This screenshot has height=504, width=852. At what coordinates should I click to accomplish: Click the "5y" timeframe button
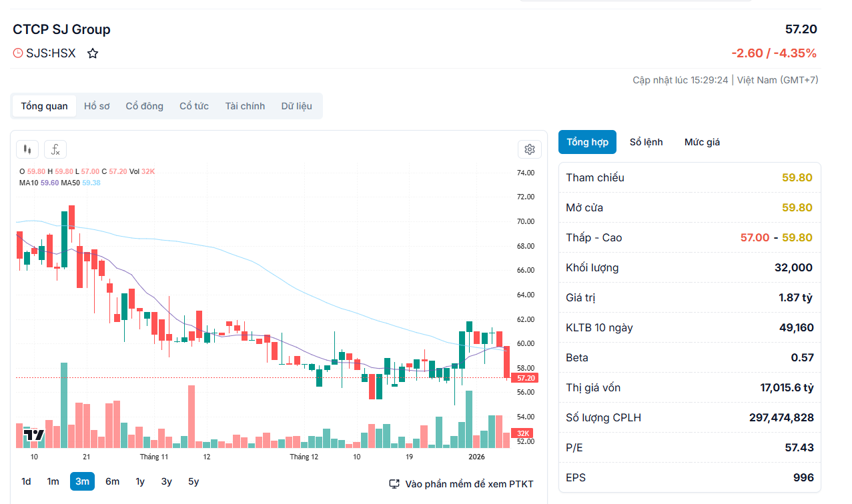193,481
